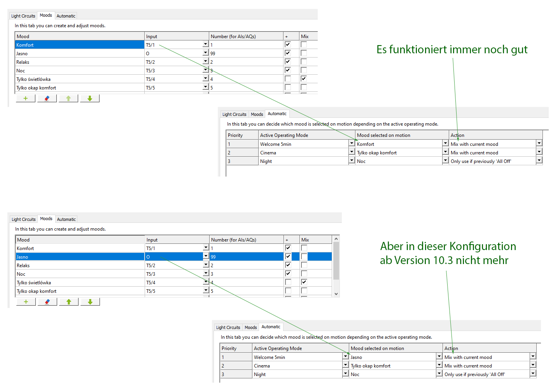Move Jasno up with the green arrow in the lower Moods panel
553x392 pixels.
pyautogui.click(x=69, y=302)
